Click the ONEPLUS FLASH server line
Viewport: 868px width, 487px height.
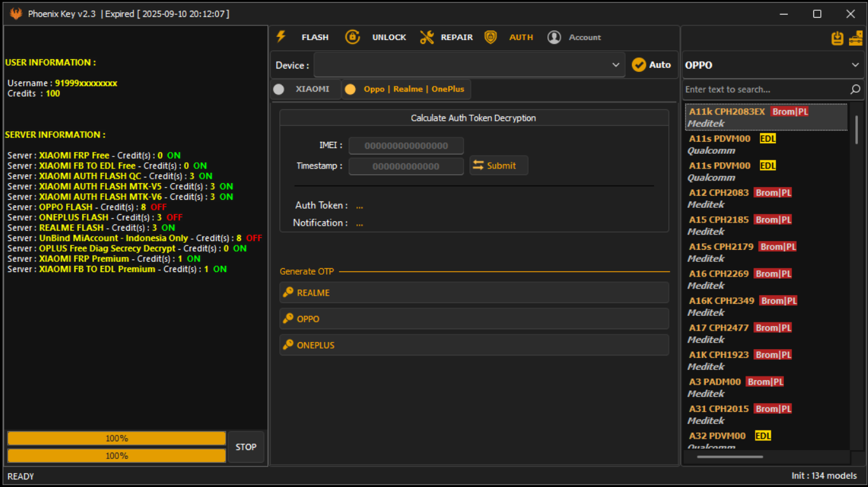(x=95, y=217)
